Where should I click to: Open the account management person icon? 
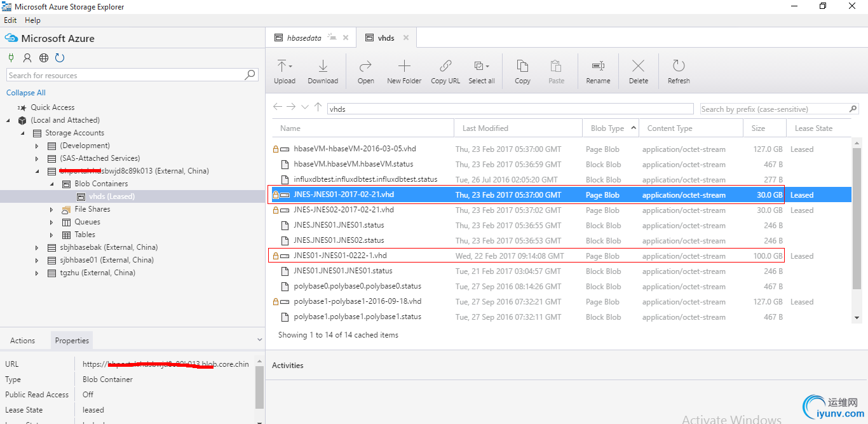[27, 58]
